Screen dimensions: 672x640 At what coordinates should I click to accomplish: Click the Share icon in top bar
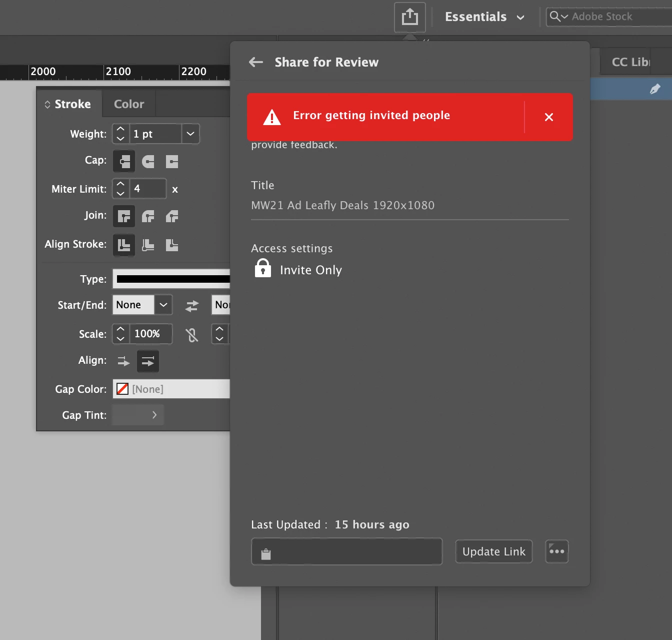(409, 17)
